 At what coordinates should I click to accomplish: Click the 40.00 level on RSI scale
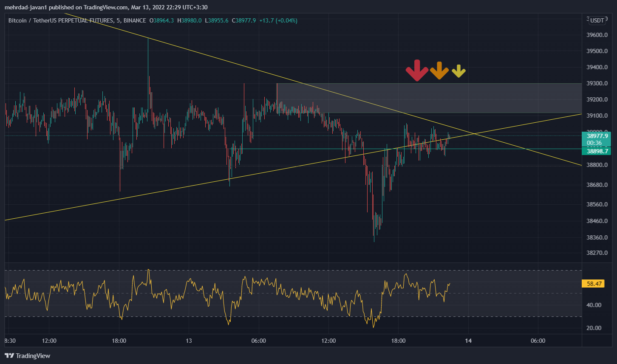coord(594,305)
